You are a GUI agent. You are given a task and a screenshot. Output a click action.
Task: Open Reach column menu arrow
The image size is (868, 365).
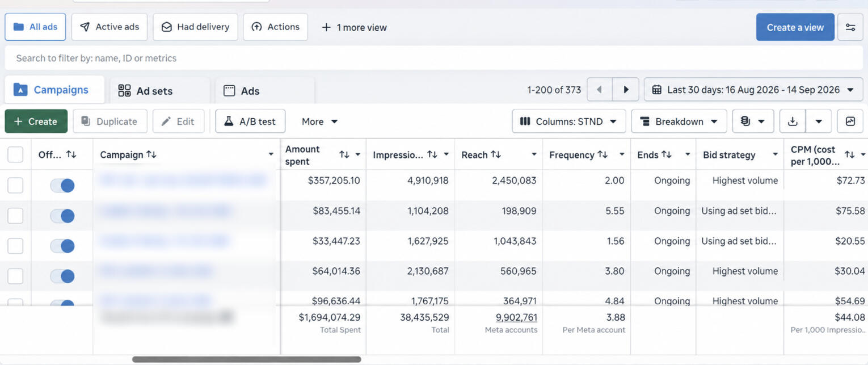point(534,154)
